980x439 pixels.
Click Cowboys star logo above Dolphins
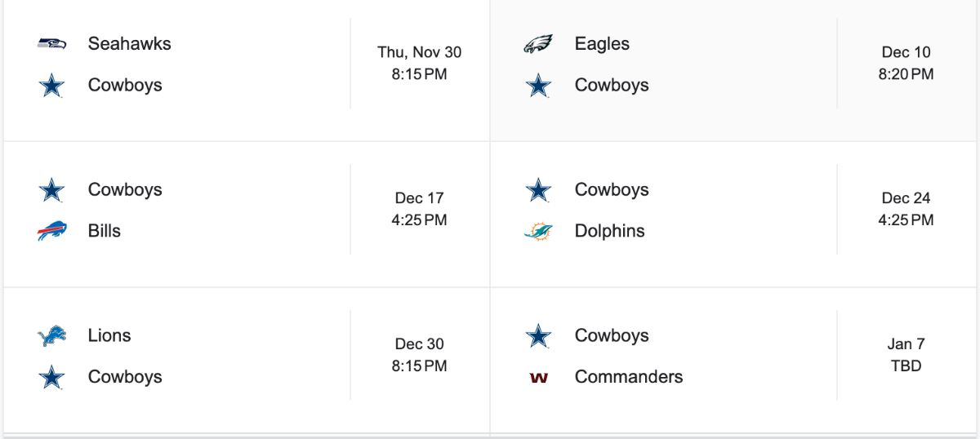538,190
